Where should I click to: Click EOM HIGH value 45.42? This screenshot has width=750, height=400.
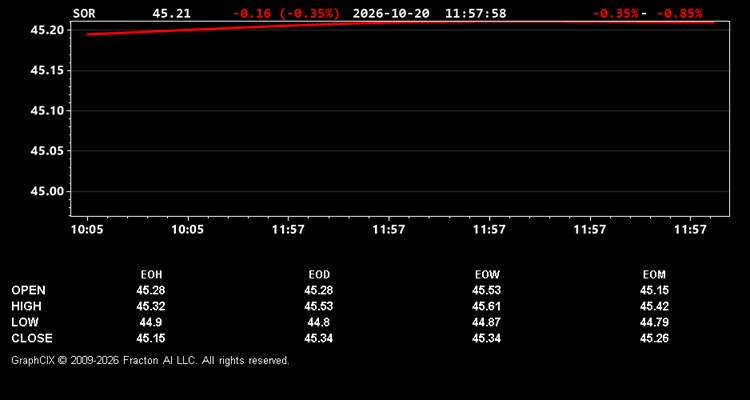(654, 306)
